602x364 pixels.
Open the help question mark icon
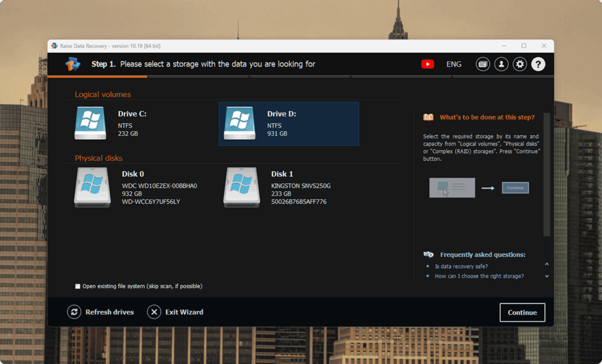[539, 64]
